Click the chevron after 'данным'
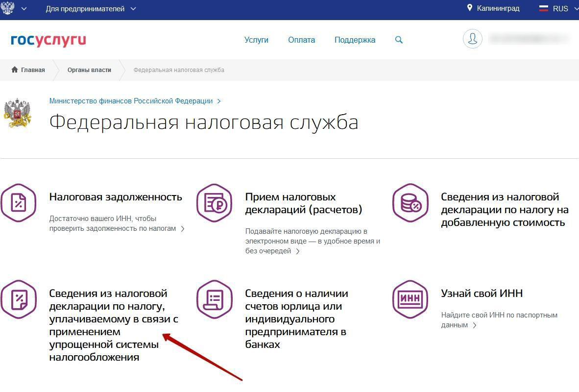 point(475,325)
